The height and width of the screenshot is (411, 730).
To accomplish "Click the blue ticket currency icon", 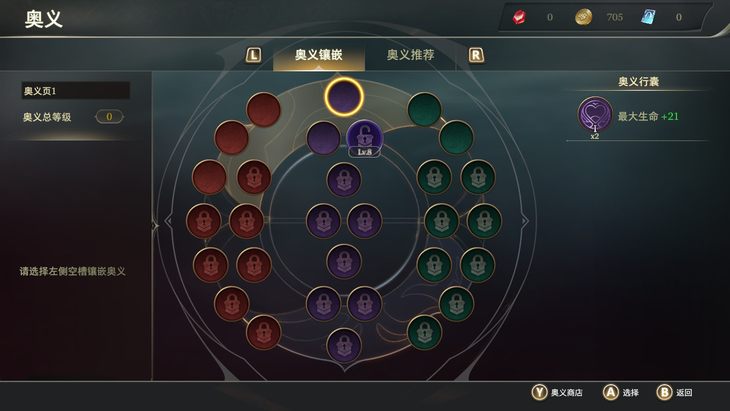I will pos(648,17).
